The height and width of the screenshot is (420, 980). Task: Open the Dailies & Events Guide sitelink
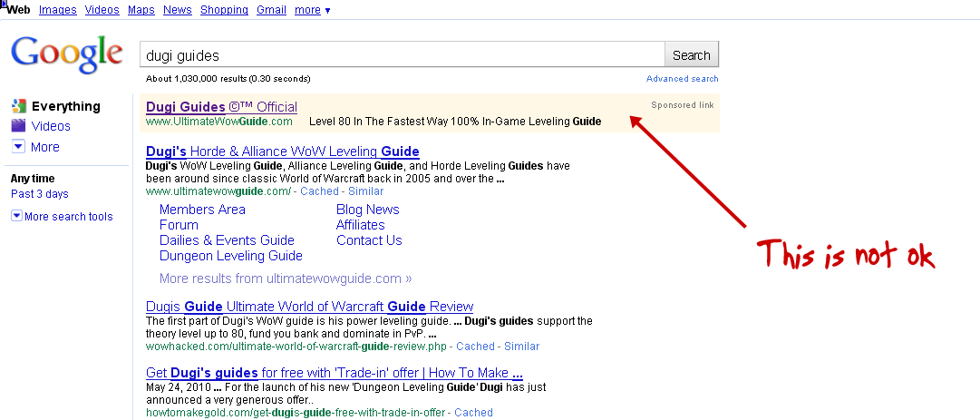227,240
